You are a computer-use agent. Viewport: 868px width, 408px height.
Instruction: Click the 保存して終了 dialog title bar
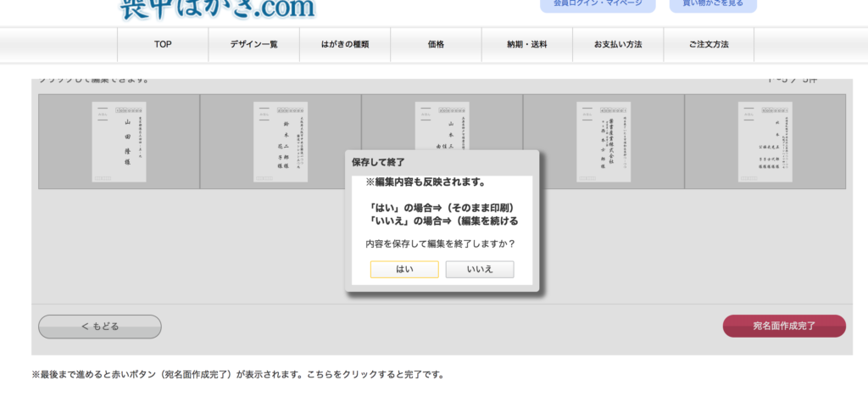[442, 161]
